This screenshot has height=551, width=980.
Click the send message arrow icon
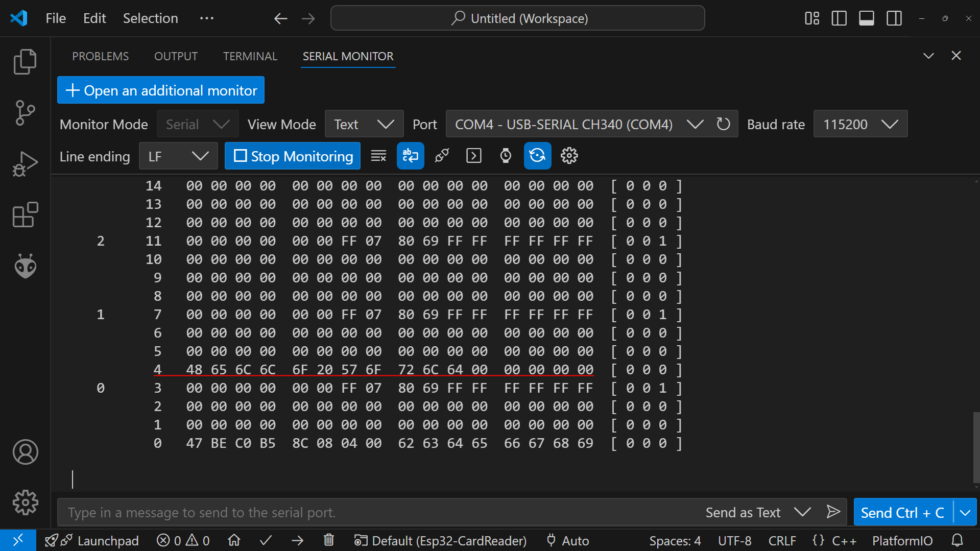coord(833,512)
